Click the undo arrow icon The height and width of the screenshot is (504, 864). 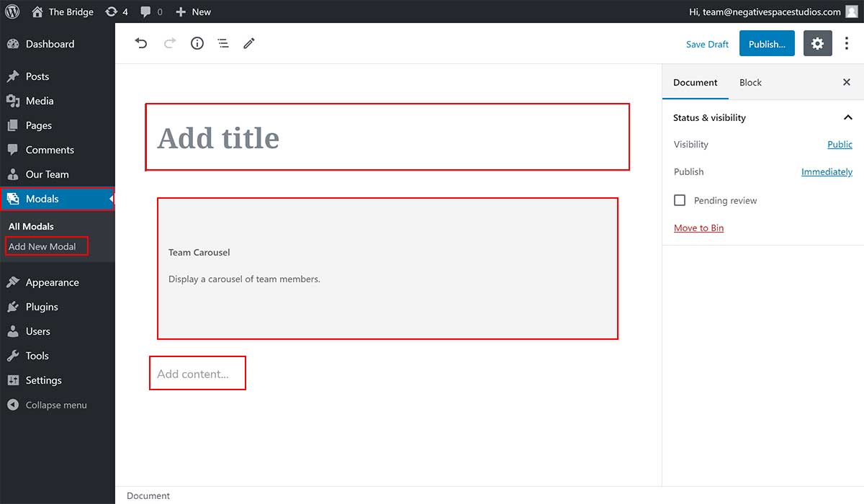pyautogui.click(x=141, y=44)
